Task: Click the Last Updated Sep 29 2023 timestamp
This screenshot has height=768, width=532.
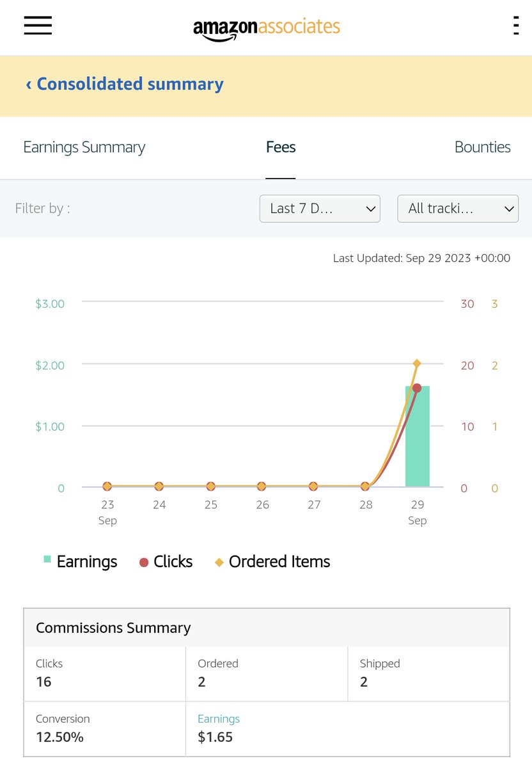Action: (x=422, y=259)
